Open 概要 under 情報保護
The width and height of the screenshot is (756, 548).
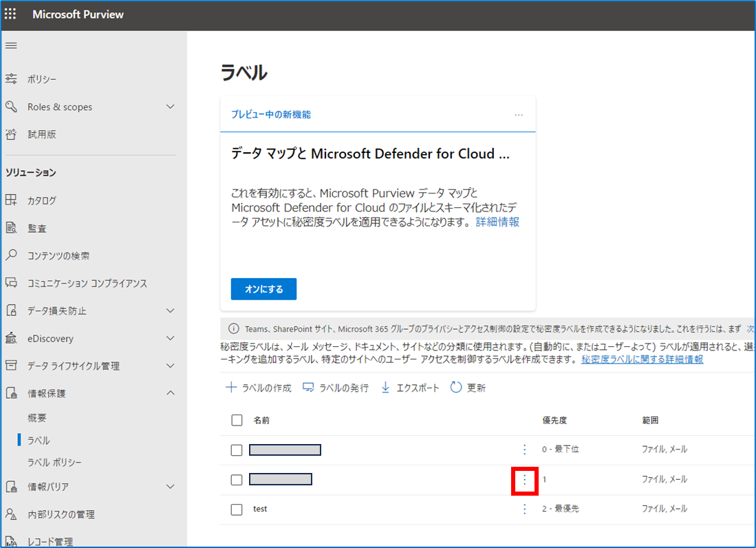coord(36,418)
